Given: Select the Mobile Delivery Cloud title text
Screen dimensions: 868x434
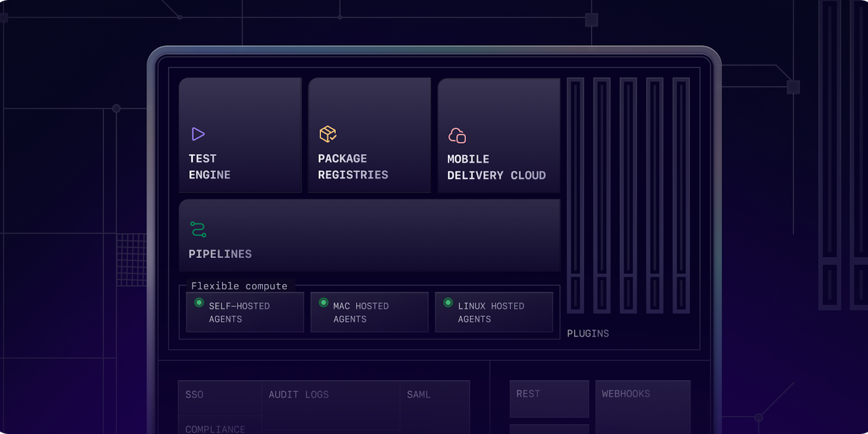Looking at the screenshot, I should click(496, 167).
